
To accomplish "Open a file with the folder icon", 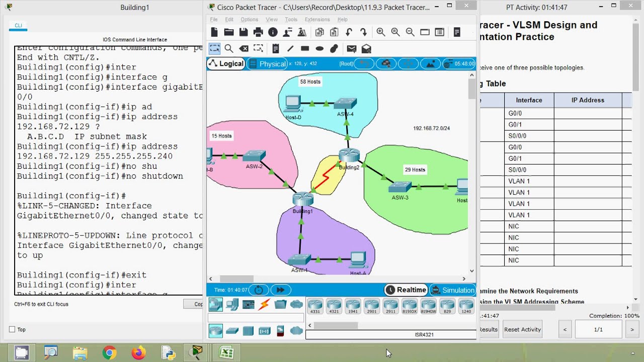I will (229, 32).
